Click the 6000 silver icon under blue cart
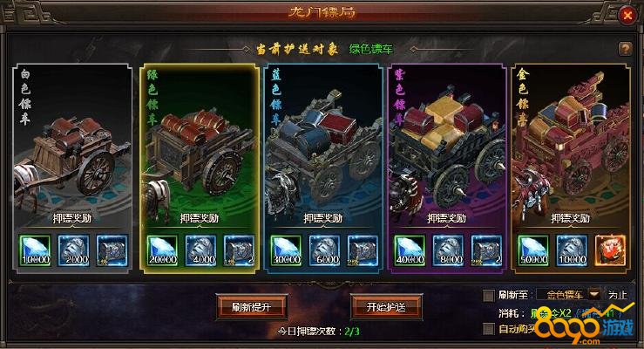Viewport: 644px width, 349px height. (x=324, y=250)
